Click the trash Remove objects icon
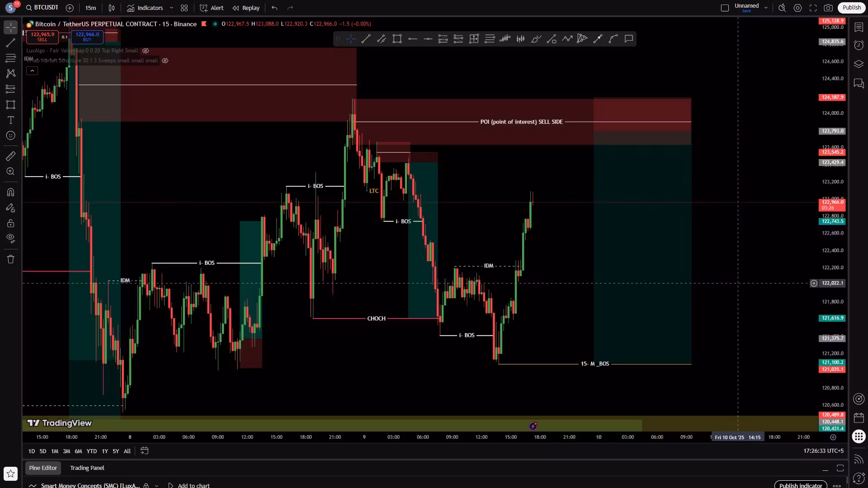868x488 pixels. click(x=10, y=259)
